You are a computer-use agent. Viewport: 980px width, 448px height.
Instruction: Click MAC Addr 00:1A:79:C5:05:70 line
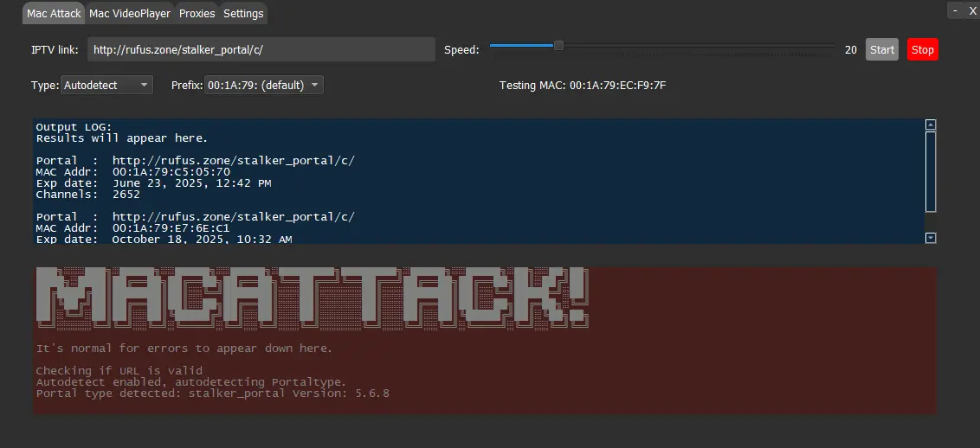133,171
